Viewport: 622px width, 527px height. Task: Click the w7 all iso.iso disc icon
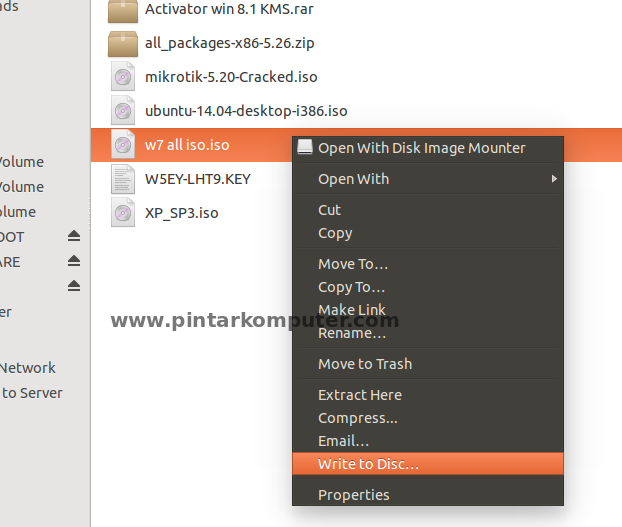123,145
